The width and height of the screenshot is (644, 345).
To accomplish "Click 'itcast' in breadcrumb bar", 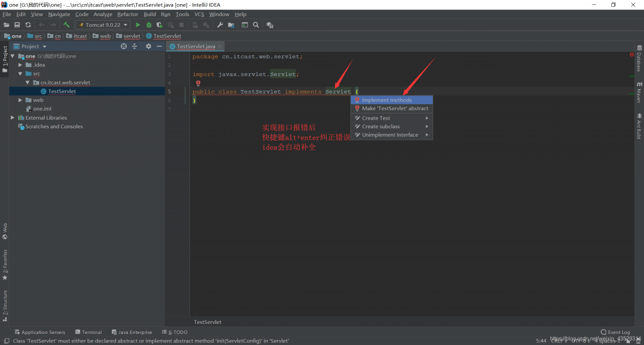I will click(x=80, y=36).
